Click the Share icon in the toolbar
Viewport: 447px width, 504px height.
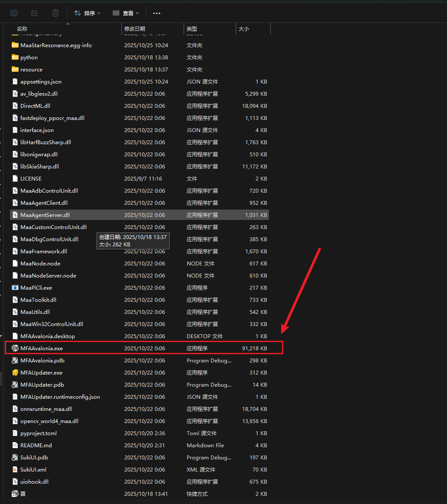coord(35,13)
